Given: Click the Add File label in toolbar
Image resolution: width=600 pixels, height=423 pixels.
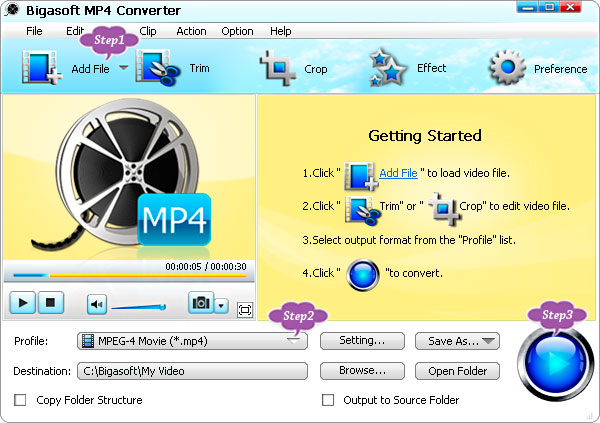Looking at the screenshot, I should pos(90,69).
